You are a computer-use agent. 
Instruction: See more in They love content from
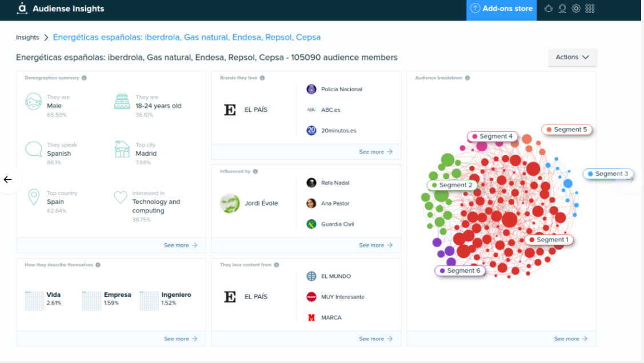pos(376,339)
